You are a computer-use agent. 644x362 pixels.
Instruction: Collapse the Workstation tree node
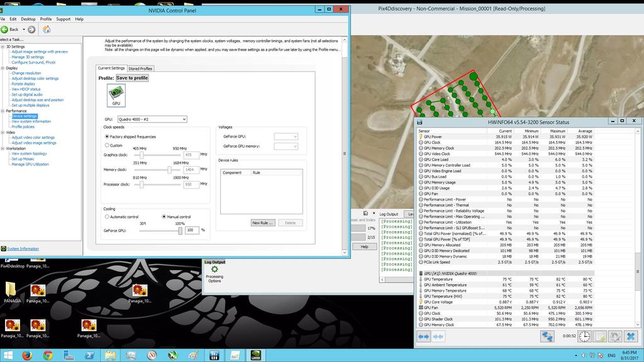(x=3, y=148)
